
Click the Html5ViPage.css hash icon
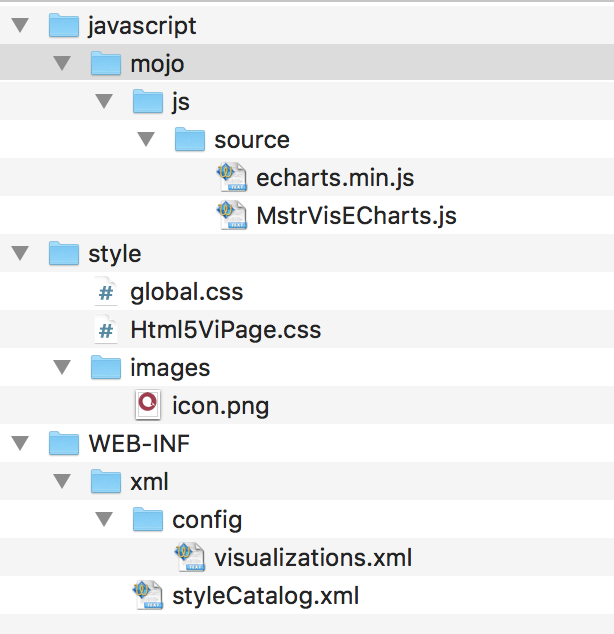pos(105,330)
